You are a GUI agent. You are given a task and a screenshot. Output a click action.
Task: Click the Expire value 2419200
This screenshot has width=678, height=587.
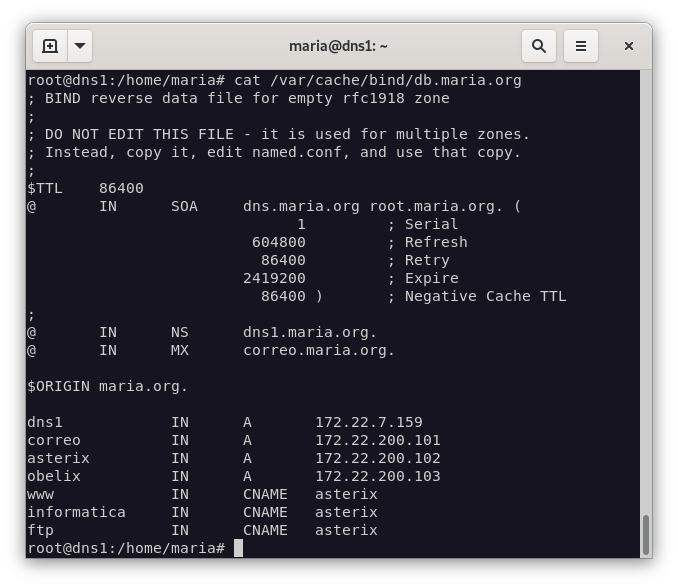(x=274, y=278)
